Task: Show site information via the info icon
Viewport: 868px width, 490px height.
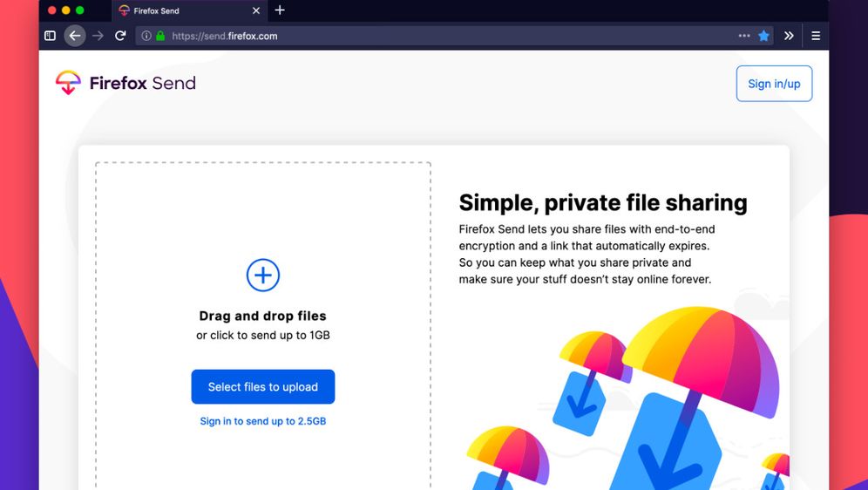Action: 146,36
